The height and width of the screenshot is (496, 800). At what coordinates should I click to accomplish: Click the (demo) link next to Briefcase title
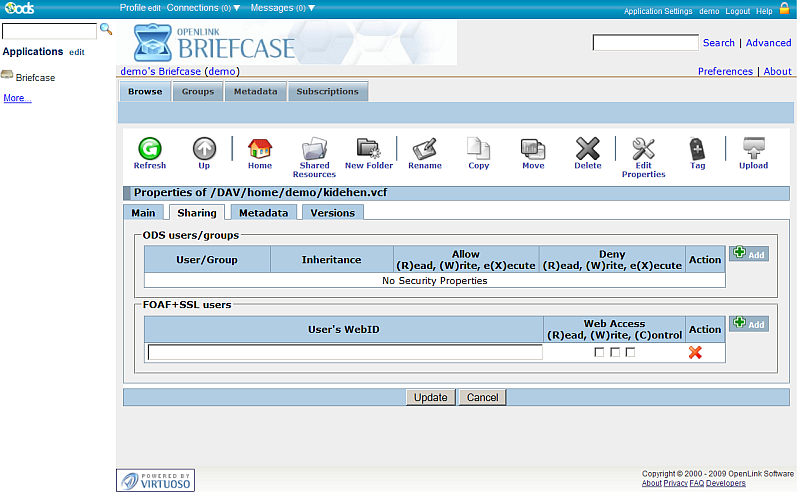(222, 71)
